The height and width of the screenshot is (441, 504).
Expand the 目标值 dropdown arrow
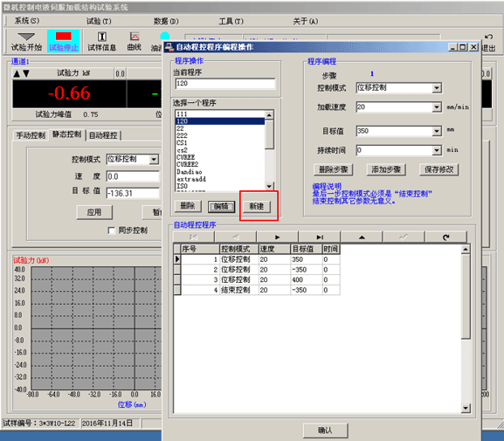coord(436,131)
